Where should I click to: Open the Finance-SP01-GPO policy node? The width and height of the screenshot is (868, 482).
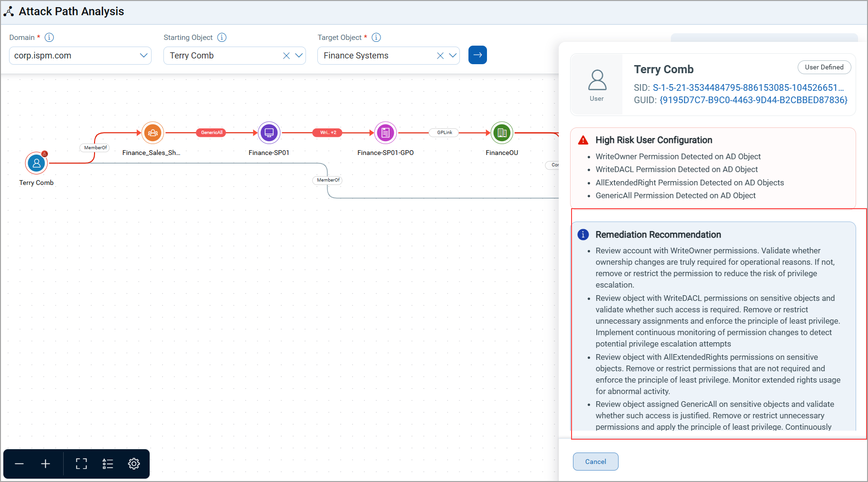coord(385,133)
